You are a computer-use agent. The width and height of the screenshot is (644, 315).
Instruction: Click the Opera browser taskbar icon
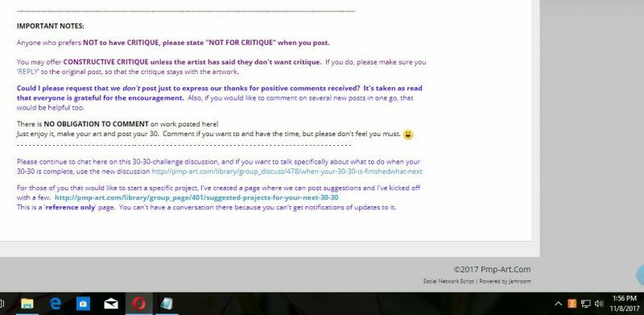click(x=138, y=304)
